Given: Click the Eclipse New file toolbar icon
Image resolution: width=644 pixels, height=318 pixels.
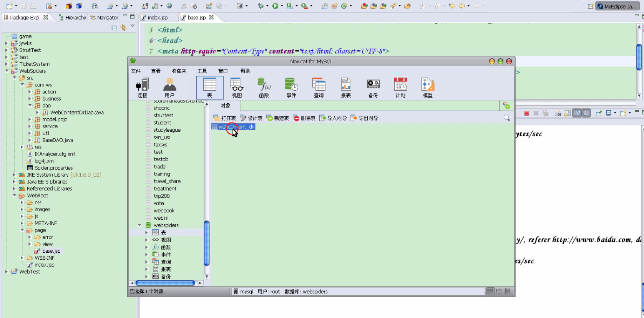Looking at the screenshot, I should (x=9, y=6).
